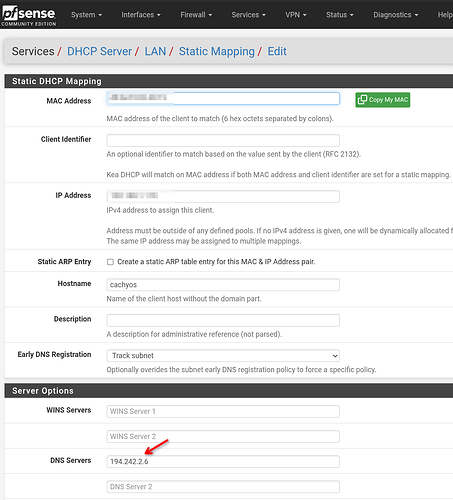The image size is (453, 500).
Task: Click the Server Options section header
Action: coord(228,391)
